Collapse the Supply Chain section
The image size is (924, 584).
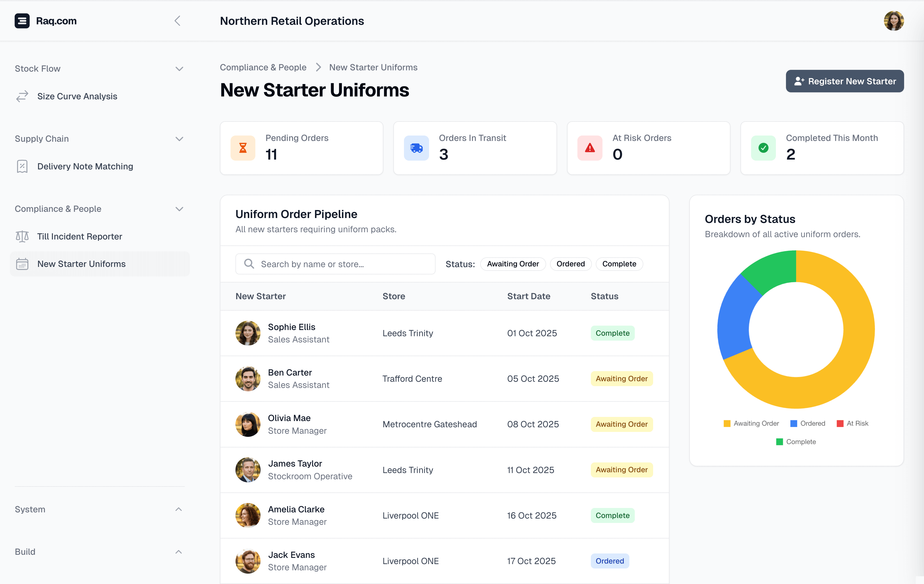(179, 139)
